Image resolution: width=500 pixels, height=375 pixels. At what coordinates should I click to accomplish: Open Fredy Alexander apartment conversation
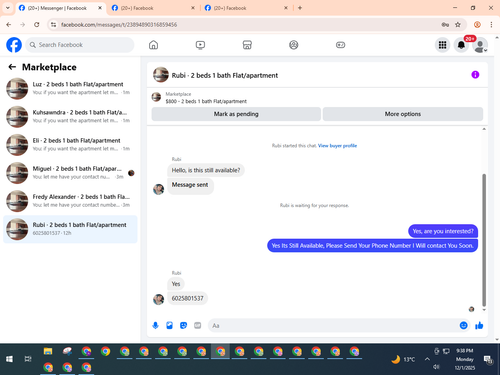pyautogui.click(x=70, y=201)
